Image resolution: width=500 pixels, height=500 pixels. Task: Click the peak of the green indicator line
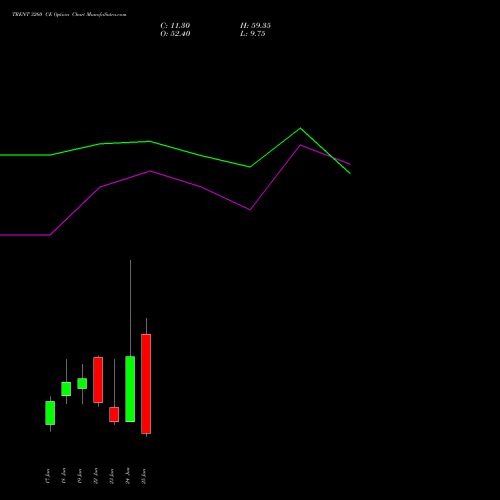tap(300, 128)
